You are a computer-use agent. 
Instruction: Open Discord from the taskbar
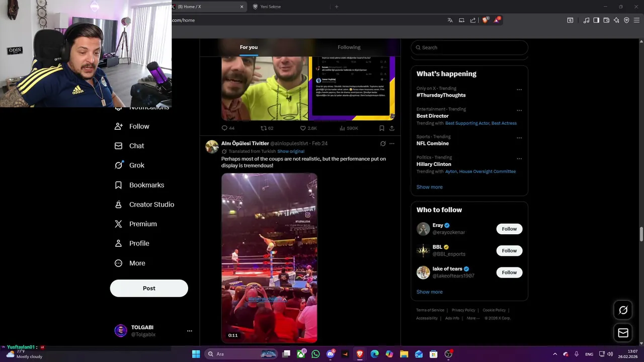coord(331,354)
